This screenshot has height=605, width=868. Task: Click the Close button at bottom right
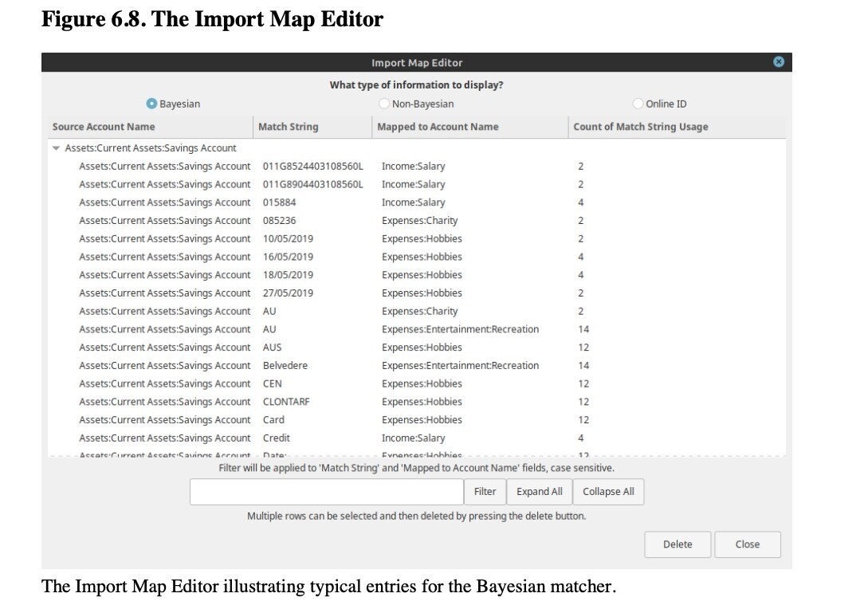click(747, 544)
